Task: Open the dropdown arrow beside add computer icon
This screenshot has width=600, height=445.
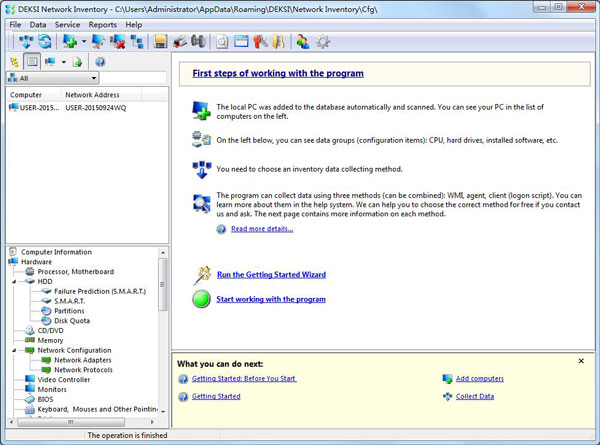Action: pos(83,41)
